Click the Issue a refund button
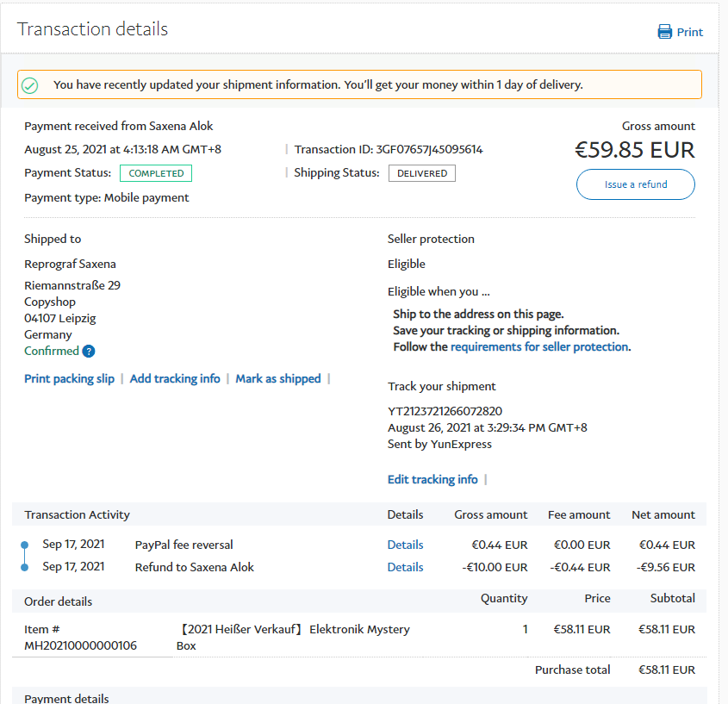This screenshot has width=728, height=704. pos(635,184)
